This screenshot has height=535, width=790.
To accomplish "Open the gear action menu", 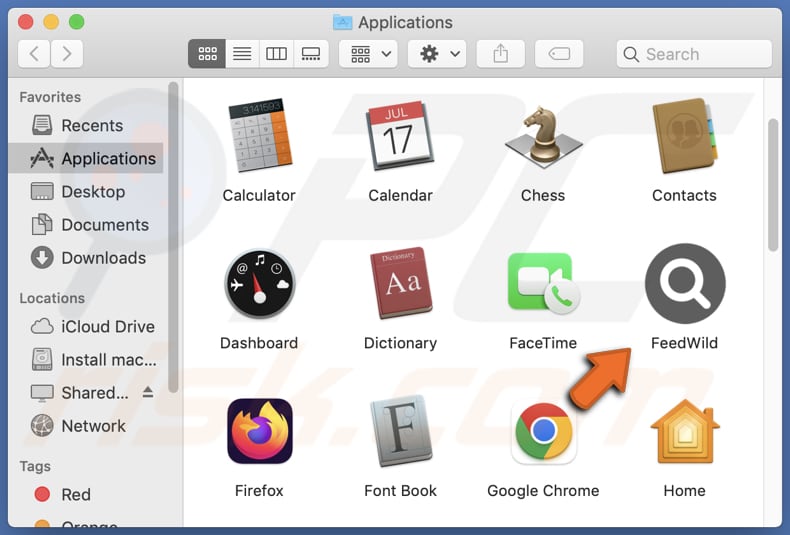I will pos(437,53).
